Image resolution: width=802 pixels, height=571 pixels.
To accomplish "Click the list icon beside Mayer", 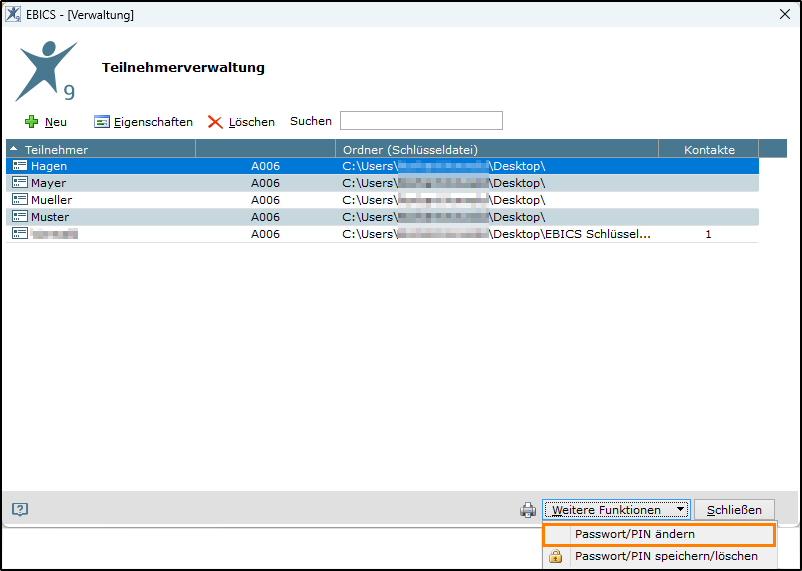I will pyautogui.click(x=20, y=182).
